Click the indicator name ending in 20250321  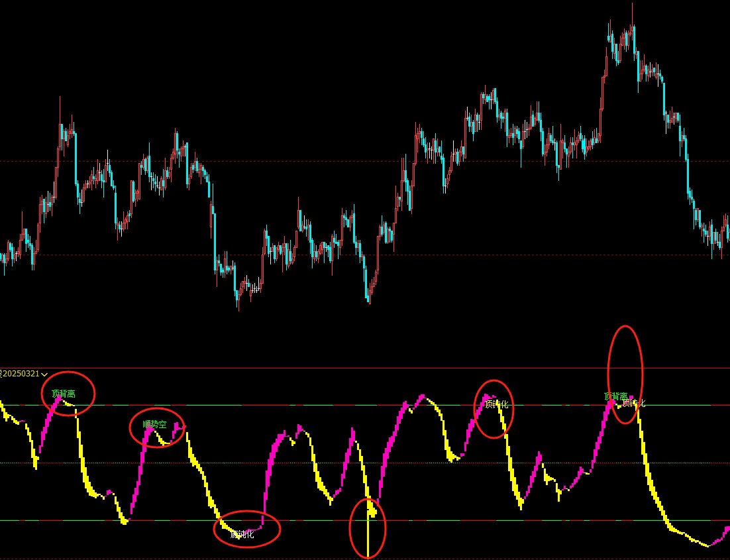click(20, 374)
